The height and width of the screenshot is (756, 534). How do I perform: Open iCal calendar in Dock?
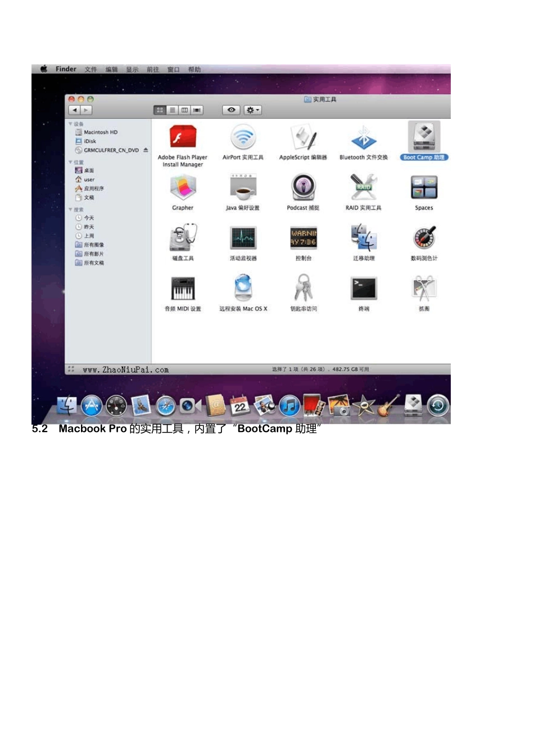[239, 405]
